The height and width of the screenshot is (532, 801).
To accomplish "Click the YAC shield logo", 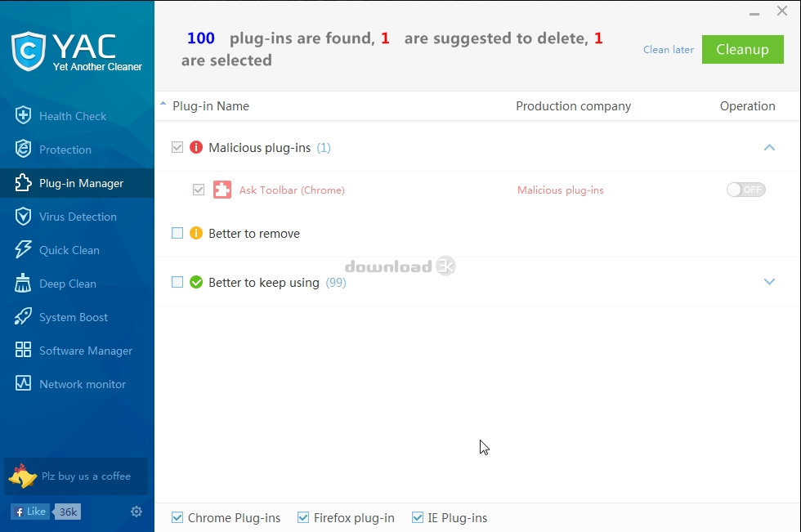I will coord(29,51).
